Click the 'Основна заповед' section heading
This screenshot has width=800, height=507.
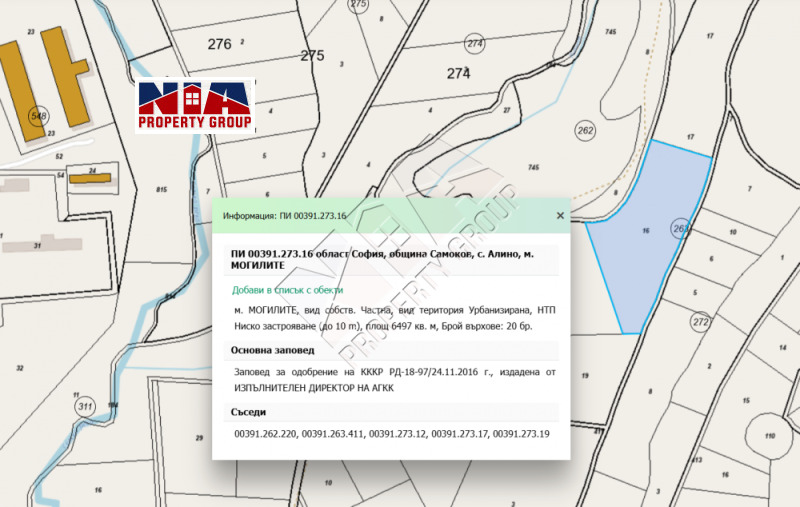coord(272,350)
